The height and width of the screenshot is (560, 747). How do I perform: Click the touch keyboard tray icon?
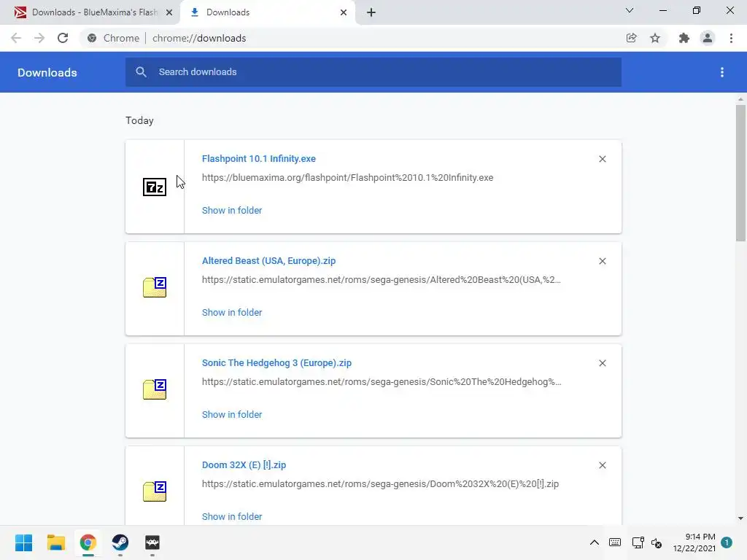coord(615,542)
